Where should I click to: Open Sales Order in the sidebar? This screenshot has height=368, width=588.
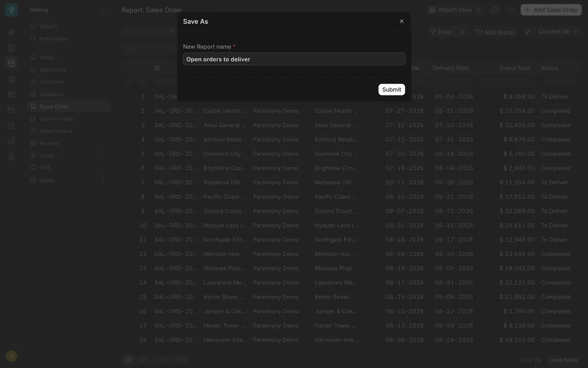(68, 106)
